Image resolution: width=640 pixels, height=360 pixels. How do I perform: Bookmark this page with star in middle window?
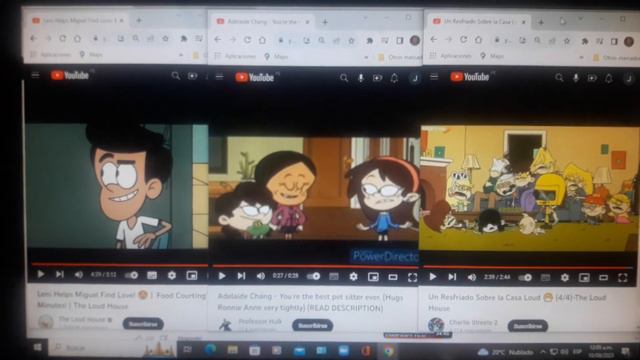point(351,40)
